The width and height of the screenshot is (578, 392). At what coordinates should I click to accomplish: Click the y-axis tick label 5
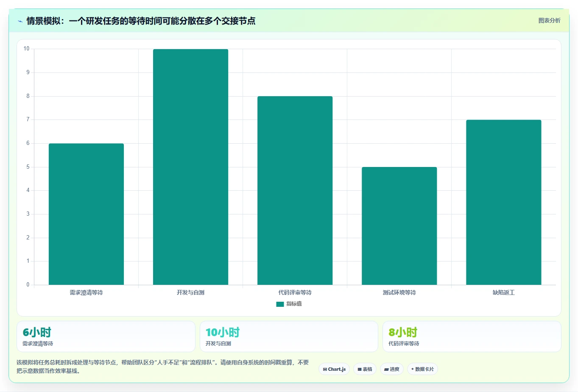tap(28, 167)
